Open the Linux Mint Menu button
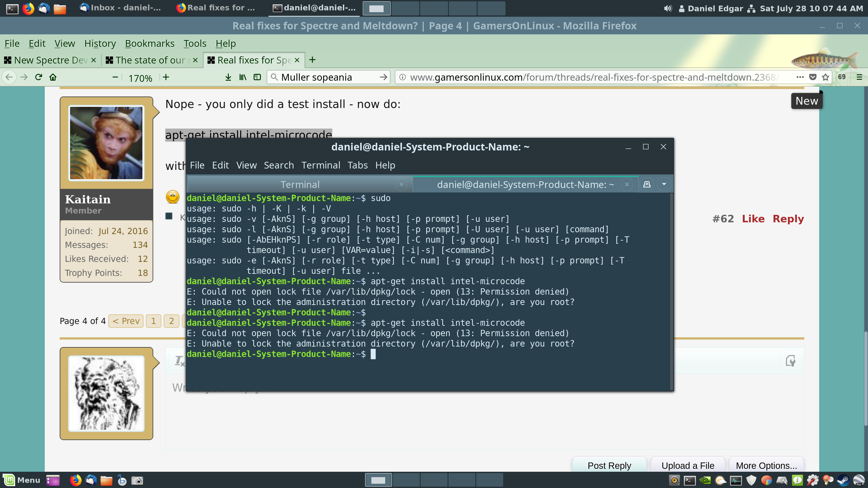Screen dimensions: 868x488 [21, 480]
